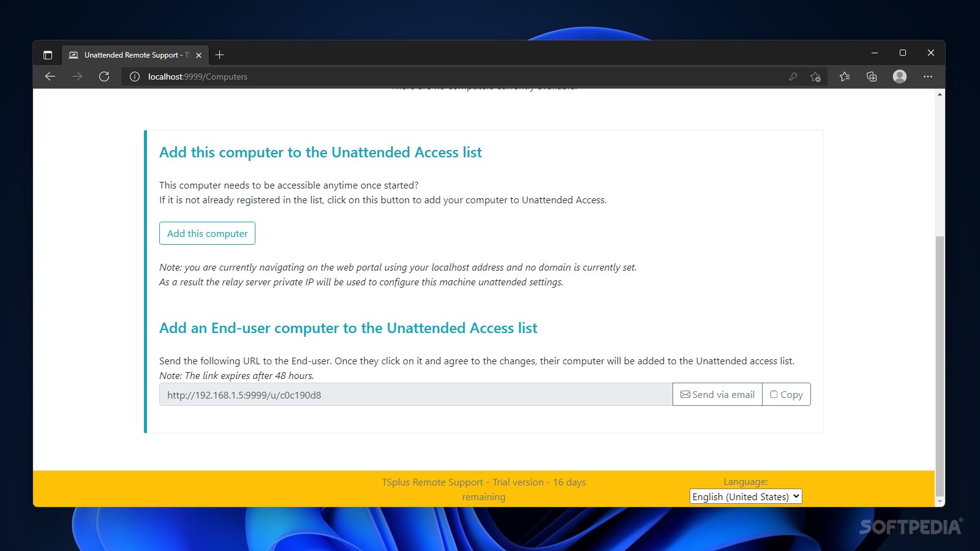980x551 pixels.
Task: Minimize the browser window
Action: coord(875,53)
